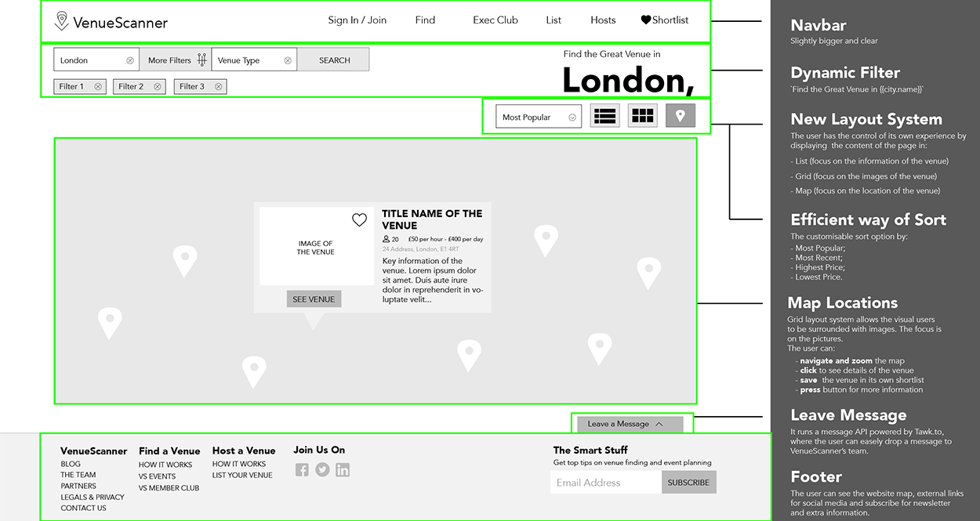The width and height of the screenshot is (980, 521).
Task: Select Hosts in the navigation bar
Action: [603, 20]
